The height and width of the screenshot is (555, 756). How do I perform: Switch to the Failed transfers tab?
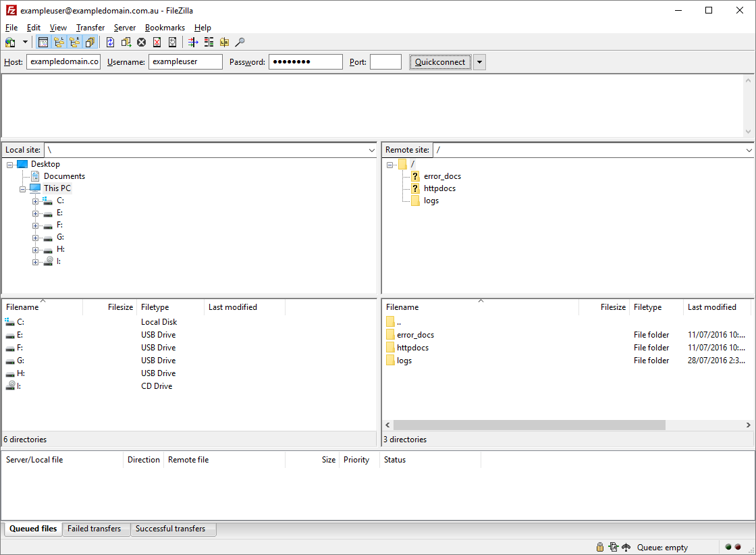96,529
